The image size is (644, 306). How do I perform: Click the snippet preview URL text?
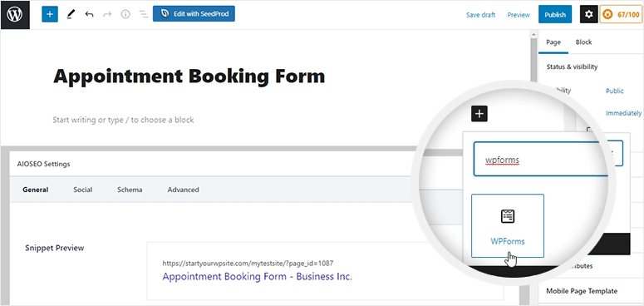coord(248,264)
